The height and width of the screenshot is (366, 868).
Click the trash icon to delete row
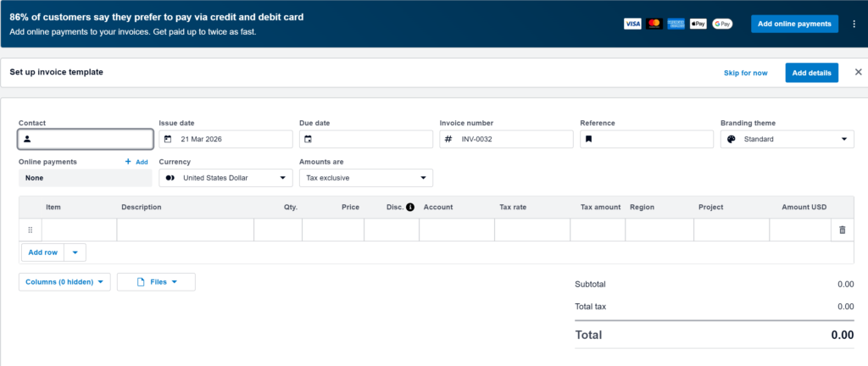842,230
